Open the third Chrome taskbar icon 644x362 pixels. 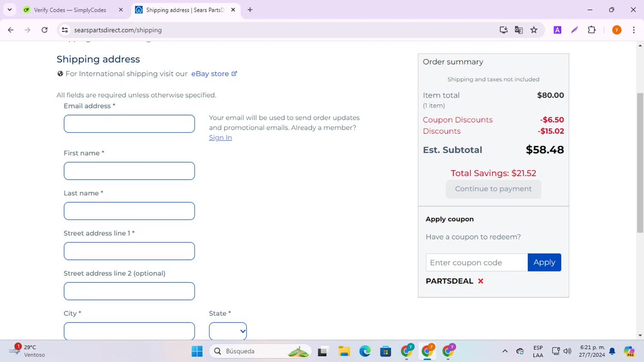tap(448, 351)
